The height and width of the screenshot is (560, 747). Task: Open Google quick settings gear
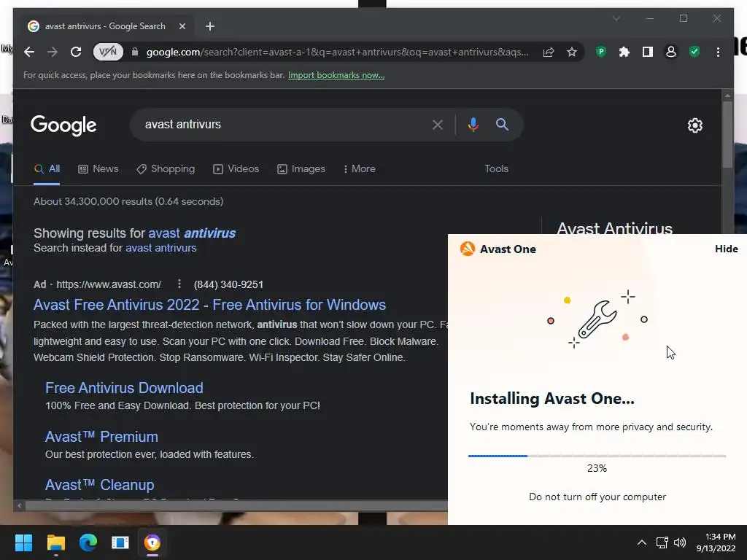coord(695,125)
